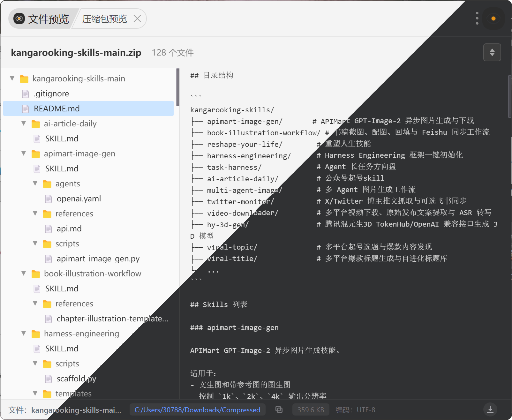The height and width of the screenshot is (420, 512).
Task: Collapse the kangarooking-skills-main root folder
Action: pyautogui.click(x=12, y=78)
